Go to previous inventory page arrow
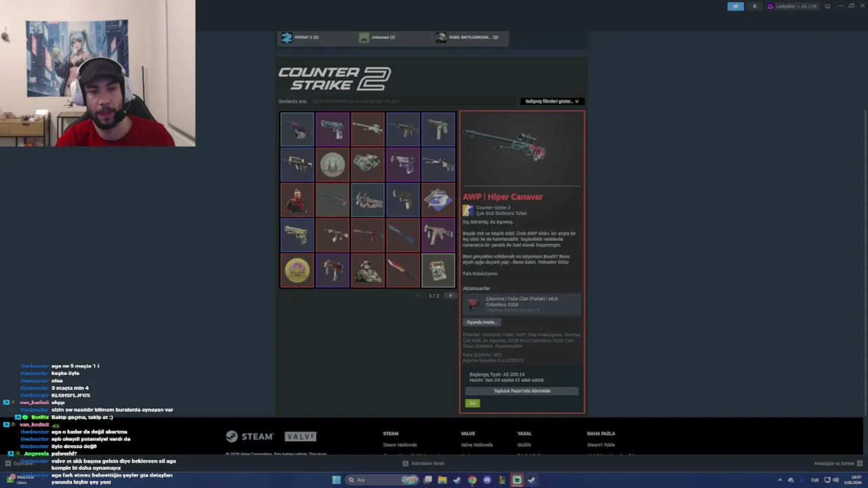This screenshot has width=868, height=488. [x=418, y=296]
